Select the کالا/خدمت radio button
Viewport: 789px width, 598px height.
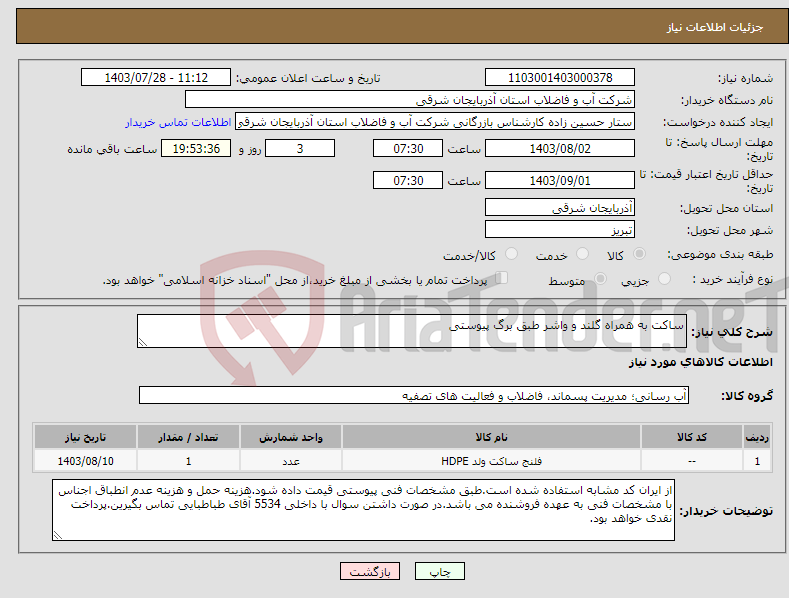pos(511,254)
